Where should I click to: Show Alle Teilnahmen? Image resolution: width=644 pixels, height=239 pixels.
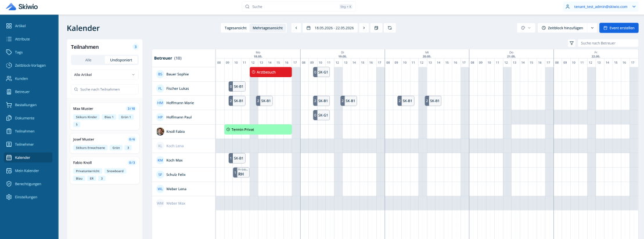tap(88, 60)
